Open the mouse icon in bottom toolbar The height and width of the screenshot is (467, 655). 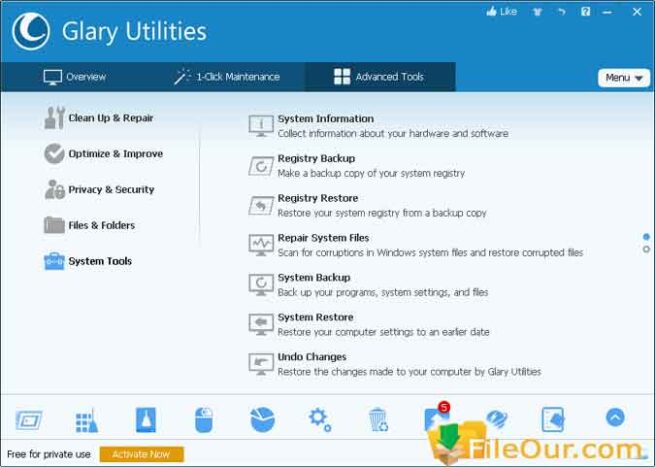204,420
